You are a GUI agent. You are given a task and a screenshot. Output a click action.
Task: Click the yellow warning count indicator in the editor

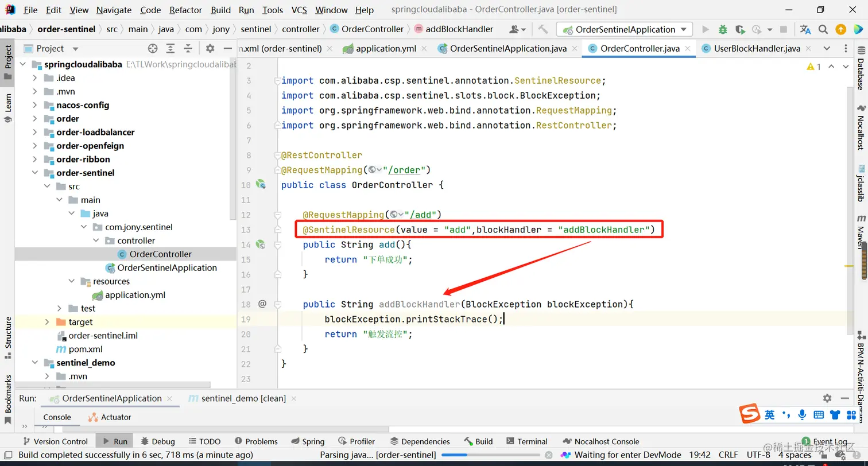point(814,67)
